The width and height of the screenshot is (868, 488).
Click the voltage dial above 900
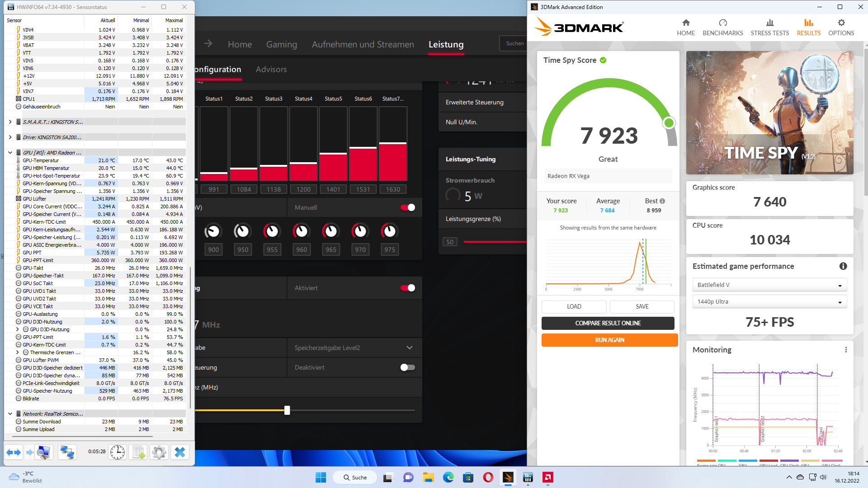[x=213, y=231]
